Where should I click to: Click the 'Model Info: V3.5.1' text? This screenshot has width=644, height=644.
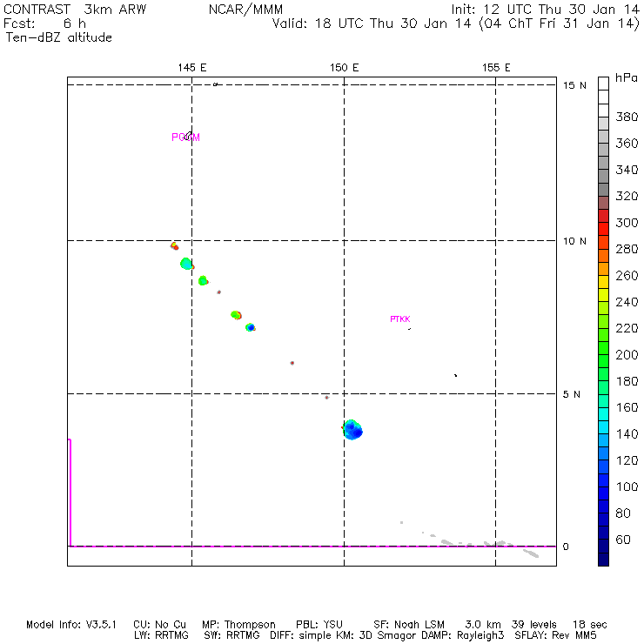(x=71, y=625)
